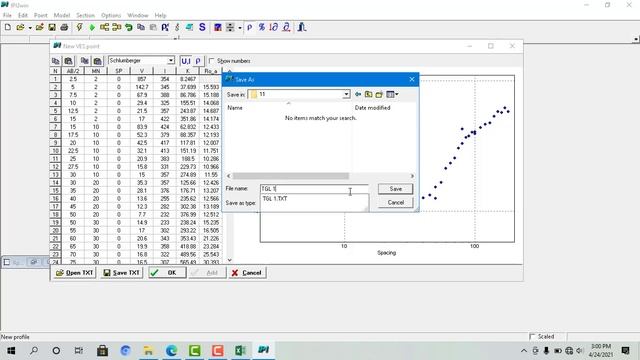Viewport: 640px width, 360px height.
Task: Click Cancel in the Save As dialog
Action: point(396,202)
